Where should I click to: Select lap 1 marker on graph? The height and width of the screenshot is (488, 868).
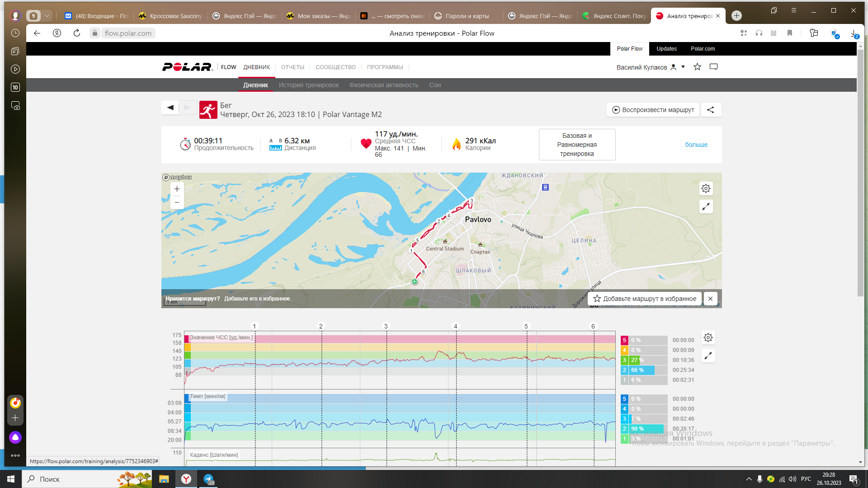(255, 326)
